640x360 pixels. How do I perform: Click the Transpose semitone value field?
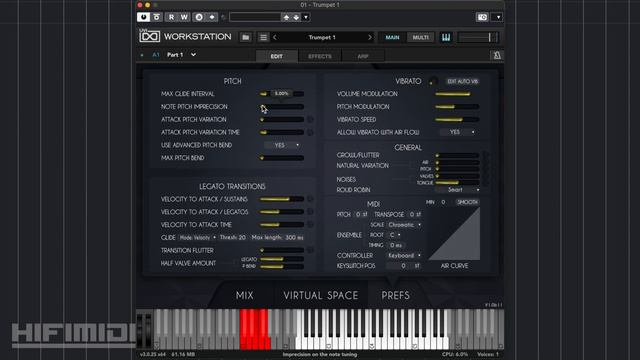coord(415,214)
